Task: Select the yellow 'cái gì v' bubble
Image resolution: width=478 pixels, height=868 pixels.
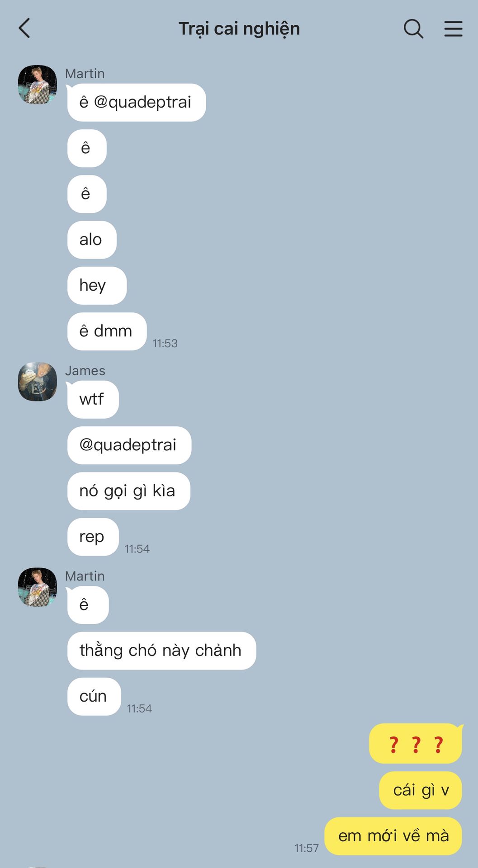Action: click(421, 790)
